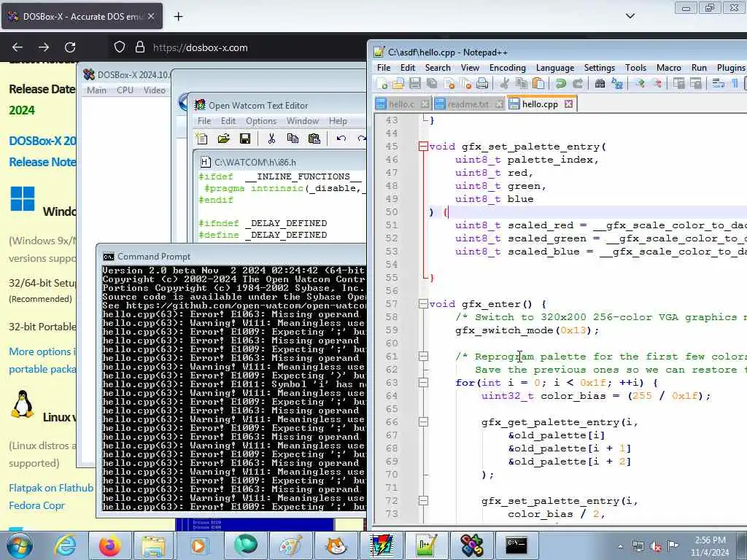Click the Close document icon in Notepad++ toolbar
Screen dimensions: 747x560
pyautogui.click(x=449, y=84)
